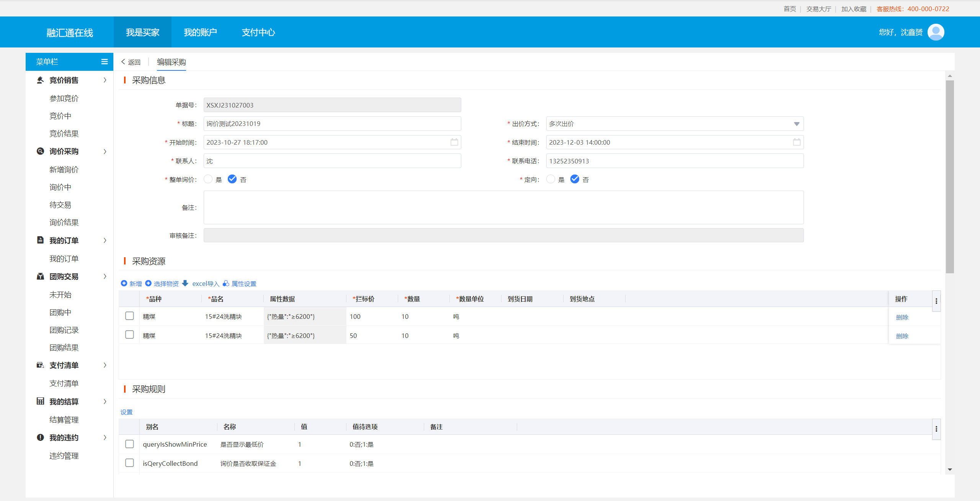980x501 pixels.
Task: Select 否 for 定向
Action: tap(575, 179)
